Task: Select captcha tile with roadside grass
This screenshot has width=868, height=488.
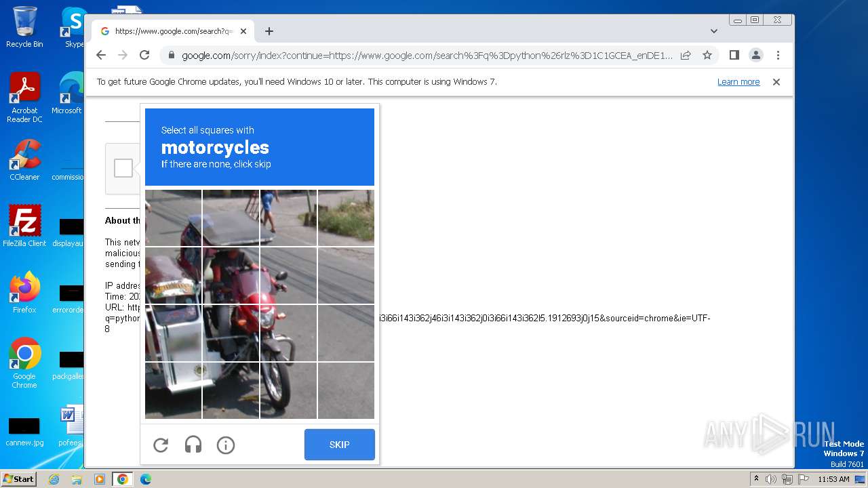Action: click(346, 218)
